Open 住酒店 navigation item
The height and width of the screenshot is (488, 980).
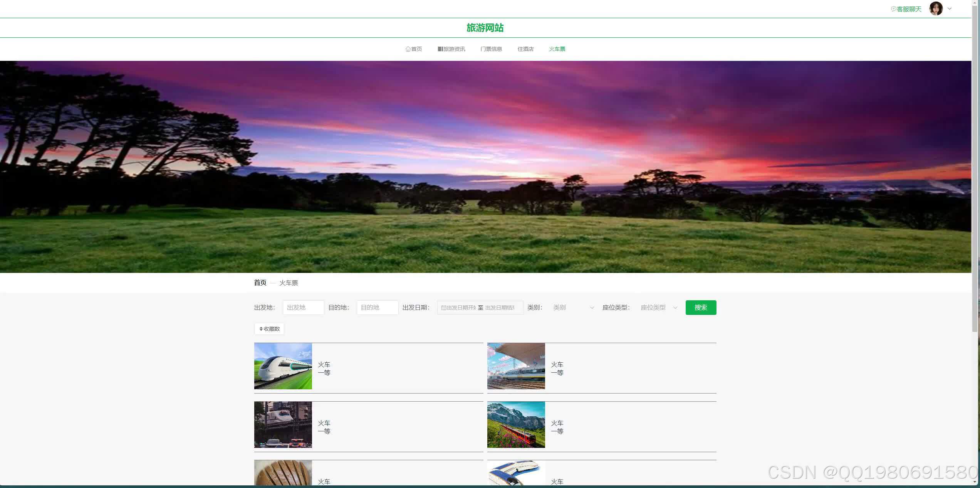[525, 49]
